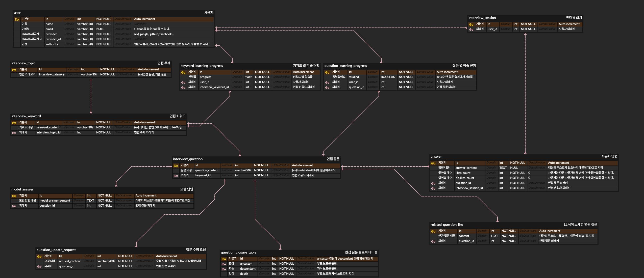Select the user table title

pos(17,13)
